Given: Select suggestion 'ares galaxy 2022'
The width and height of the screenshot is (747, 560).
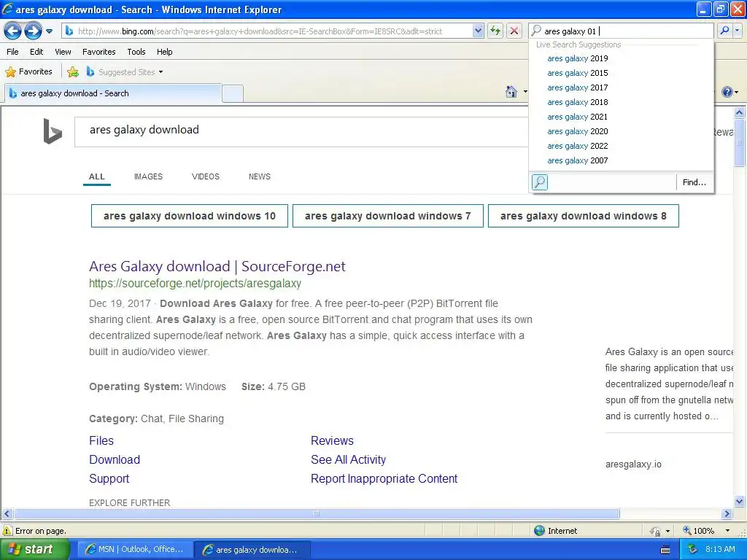Looking at the screenshot, I should click(x=578, y=146).
